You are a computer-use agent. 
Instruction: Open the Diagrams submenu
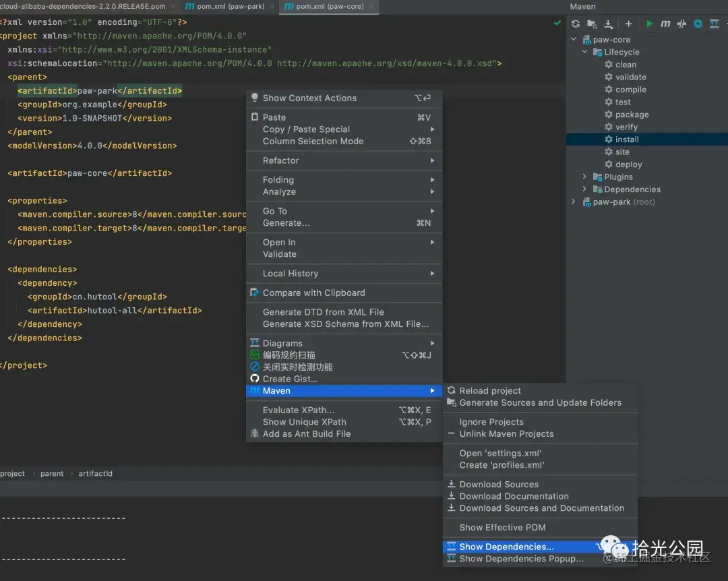point(344,343)
